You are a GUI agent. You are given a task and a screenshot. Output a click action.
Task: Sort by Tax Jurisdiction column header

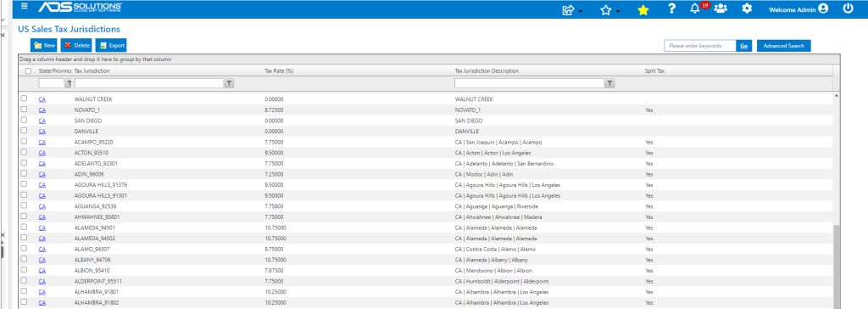[92, 71]
